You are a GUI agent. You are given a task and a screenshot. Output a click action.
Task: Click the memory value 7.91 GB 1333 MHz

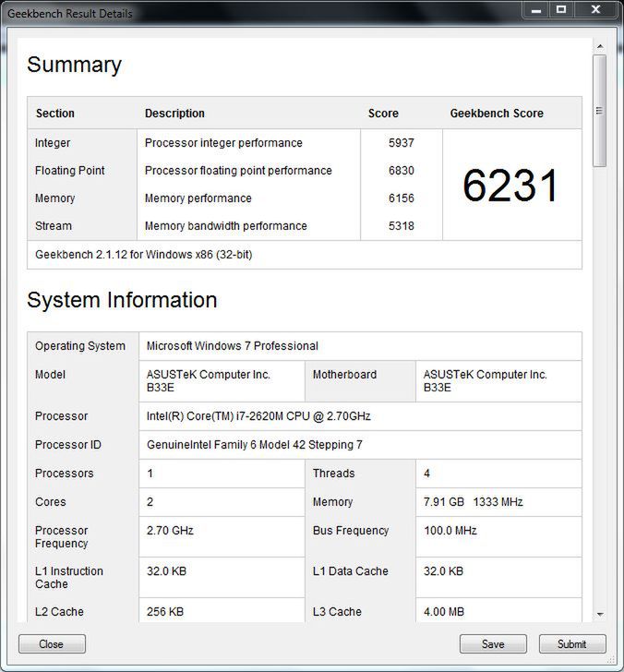(x=474, y=502)
